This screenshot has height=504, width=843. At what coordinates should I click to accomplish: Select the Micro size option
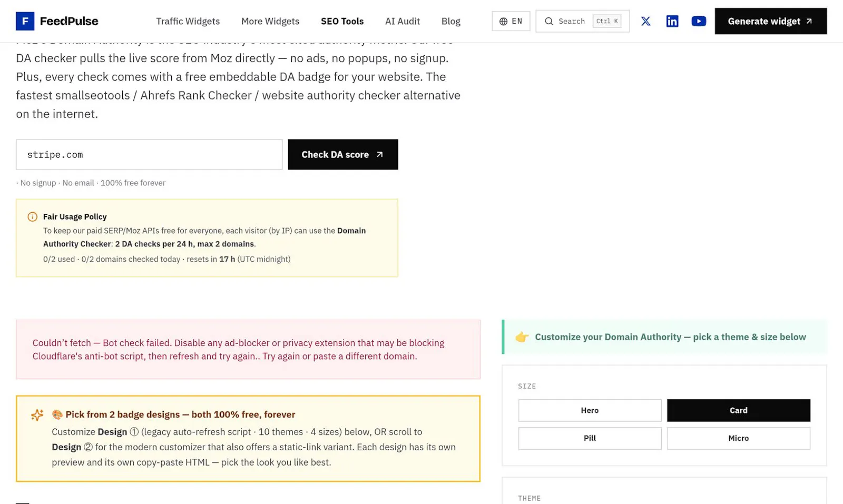pyautogui.click(x=738, y=438)
